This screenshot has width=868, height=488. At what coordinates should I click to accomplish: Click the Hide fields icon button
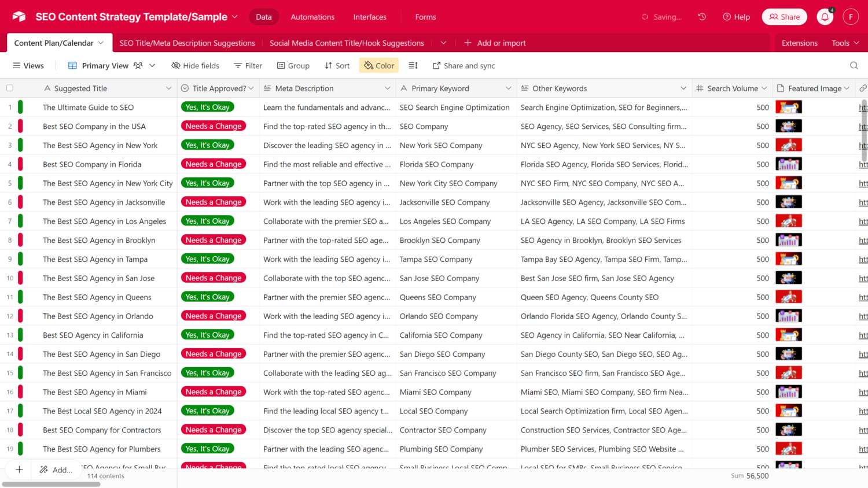point(195,66)
